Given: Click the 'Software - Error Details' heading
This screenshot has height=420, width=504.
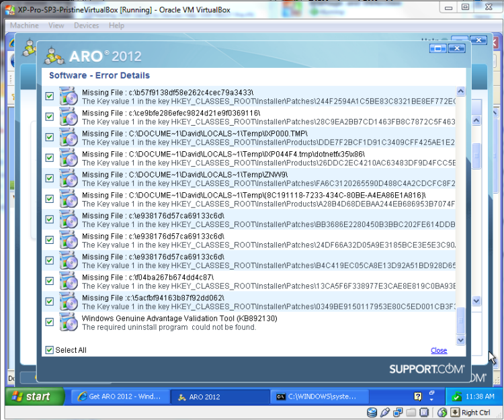Looking at the screenshot, I should [99, 75].
